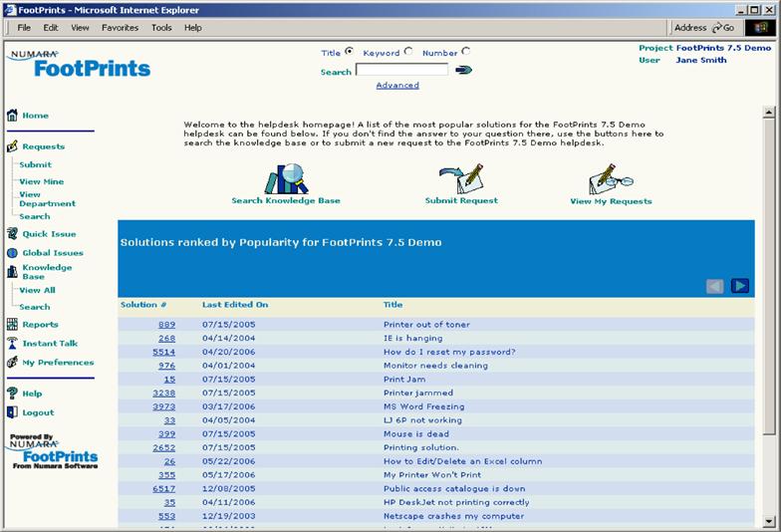Click the Windows logo throbber icon
Image resolution: width=781 pixels, height=532 pixels.
pyautogui.click(x=761, y=28)
